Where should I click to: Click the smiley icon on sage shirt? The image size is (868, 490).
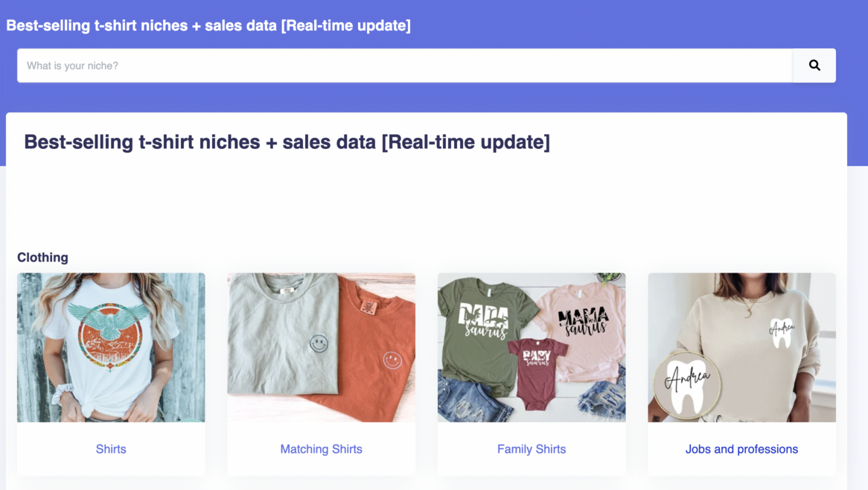319,344
